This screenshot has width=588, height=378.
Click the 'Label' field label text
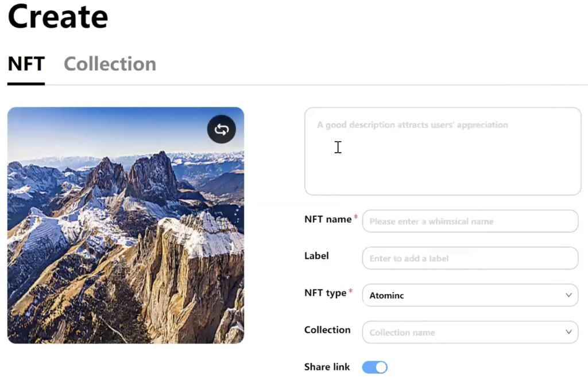316,256
